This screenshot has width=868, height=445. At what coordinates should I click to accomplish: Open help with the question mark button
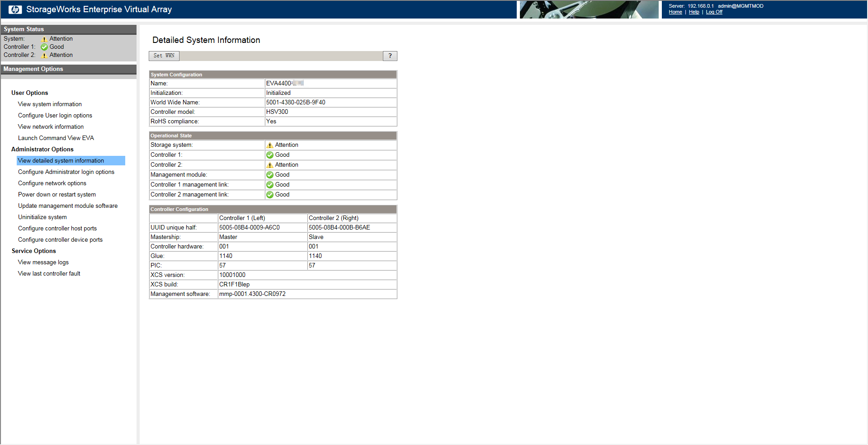pos(390,56)
